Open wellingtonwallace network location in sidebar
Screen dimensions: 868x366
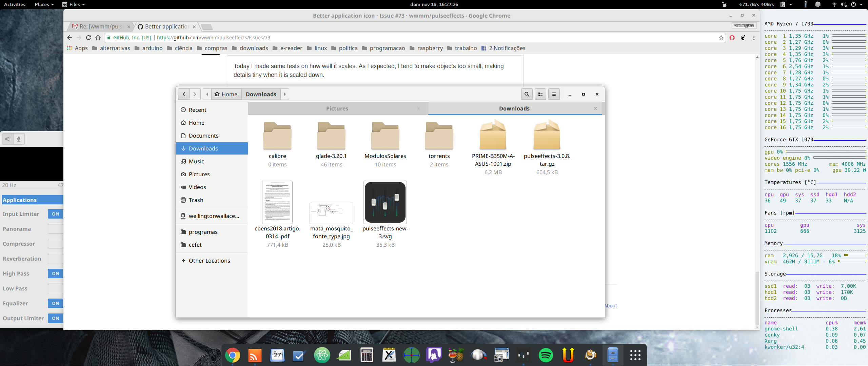click(x=212, y=216)
